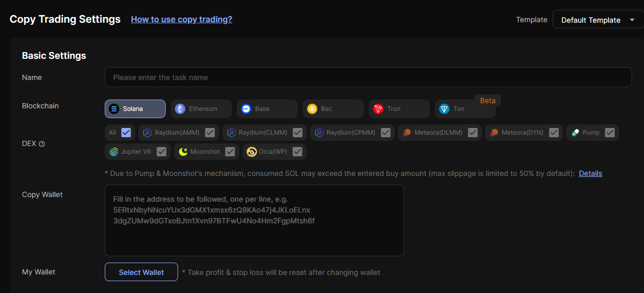Select the Bsc blockchain option
The image size is (644, 293).
[333, 109]
